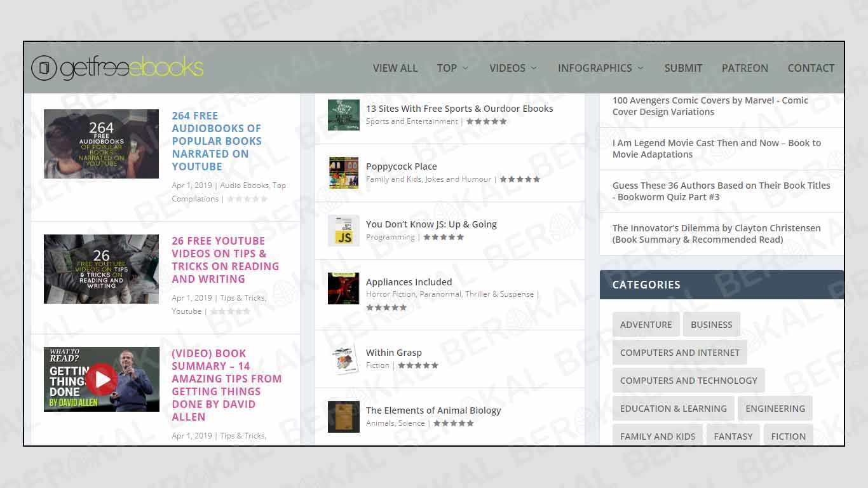Viewport: 868px width, 488px height.
Task: Open the You Don't Know JS cover icon
Action: click(x=344, y=231)
